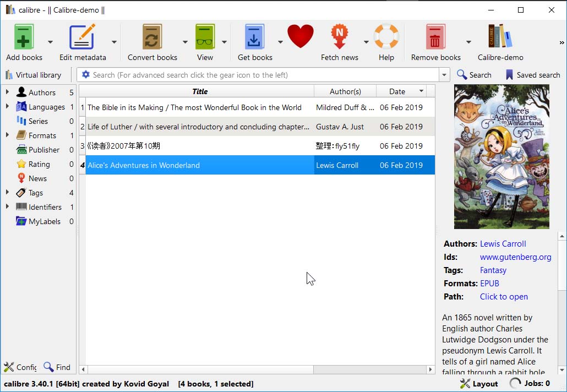Open the Virtual library menu
The width and height of the screenshot is (567, 392).
33,75
